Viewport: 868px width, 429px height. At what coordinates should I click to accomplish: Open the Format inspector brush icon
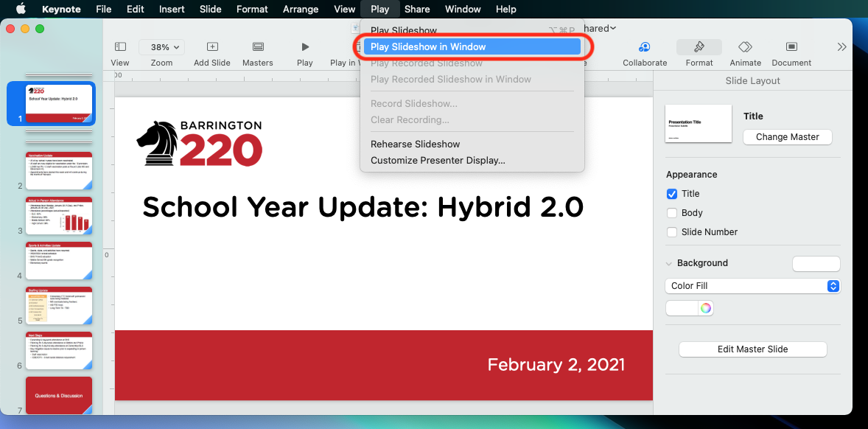coord(699,47)
